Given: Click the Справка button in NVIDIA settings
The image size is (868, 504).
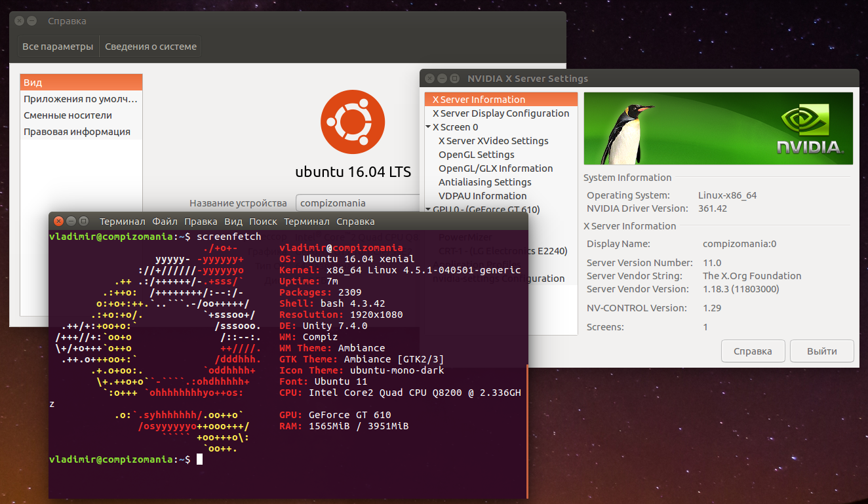Looking at the screenshot, I should pos(753,351).
